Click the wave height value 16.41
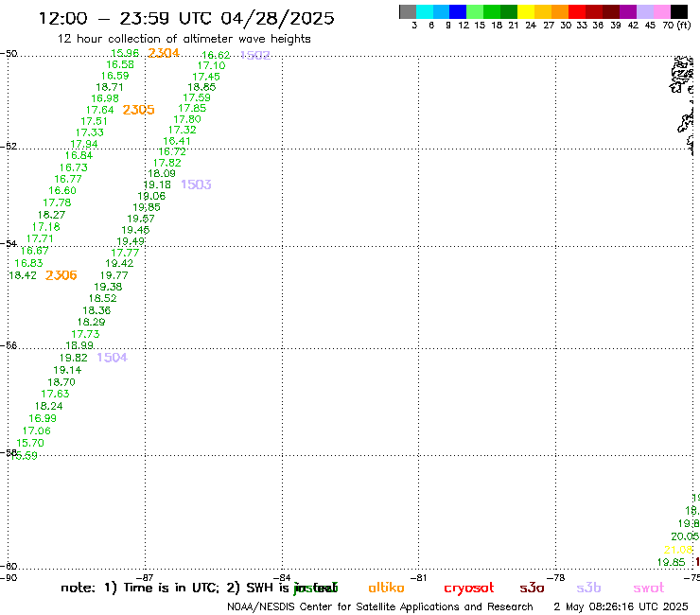 177,141
